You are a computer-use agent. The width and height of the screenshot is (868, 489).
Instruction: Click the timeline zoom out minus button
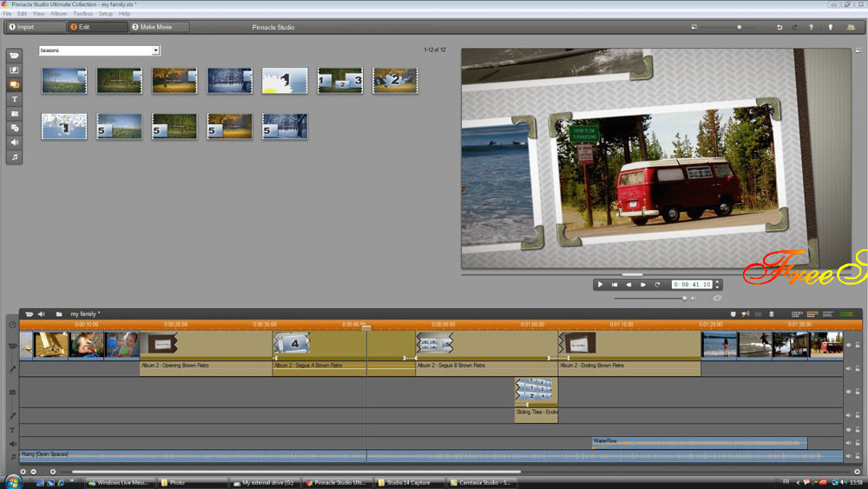click(x=34, y=472)
